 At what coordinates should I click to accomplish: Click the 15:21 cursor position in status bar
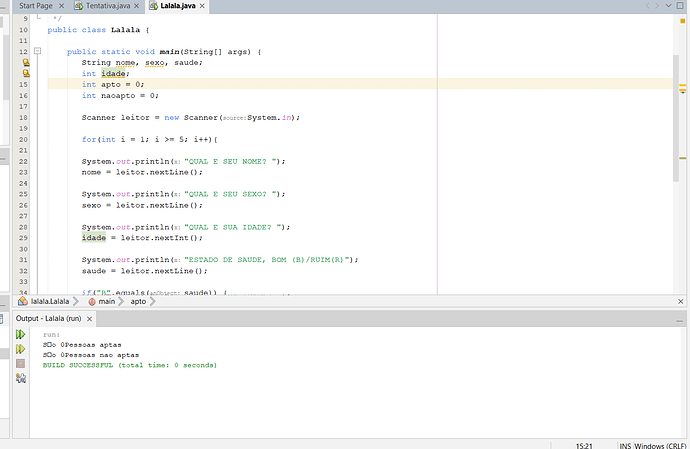(584, 445)
